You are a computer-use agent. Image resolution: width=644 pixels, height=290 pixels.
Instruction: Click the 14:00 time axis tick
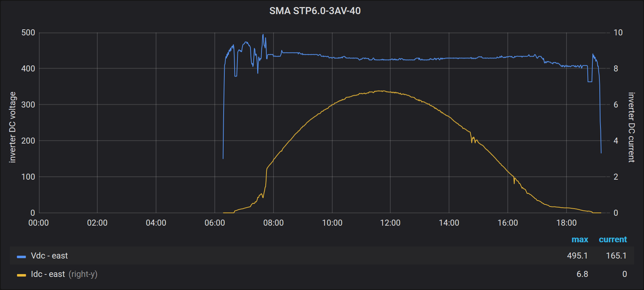(x=449, y=223)
